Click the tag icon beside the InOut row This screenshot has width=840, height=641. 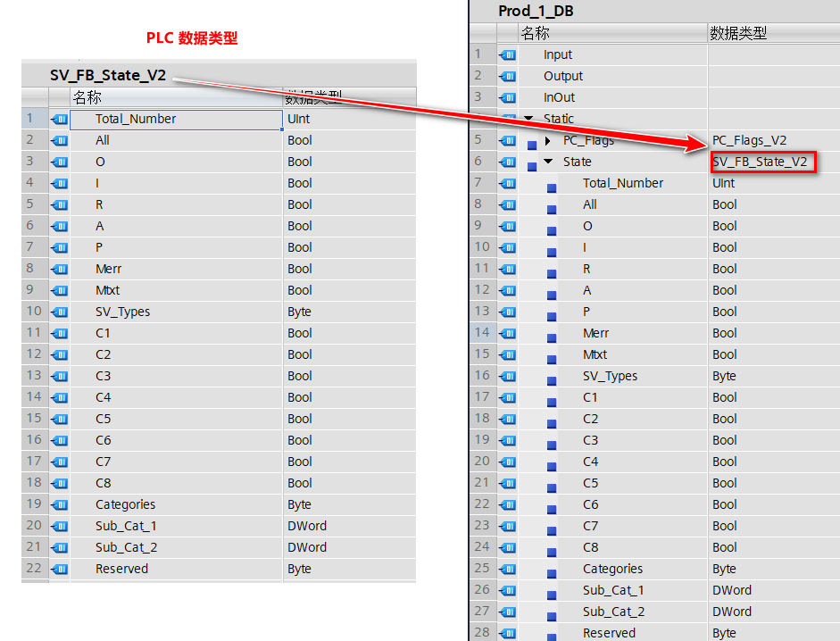505,97
